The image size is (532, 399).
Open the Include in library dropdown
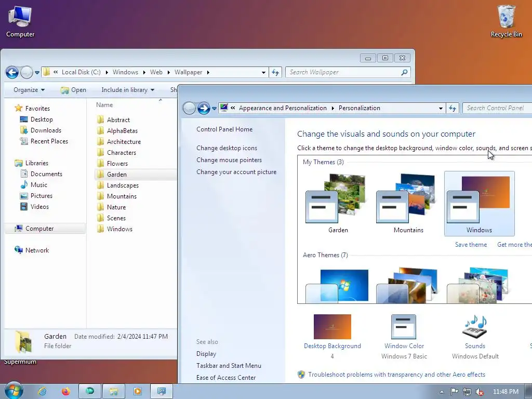point(128,90)
